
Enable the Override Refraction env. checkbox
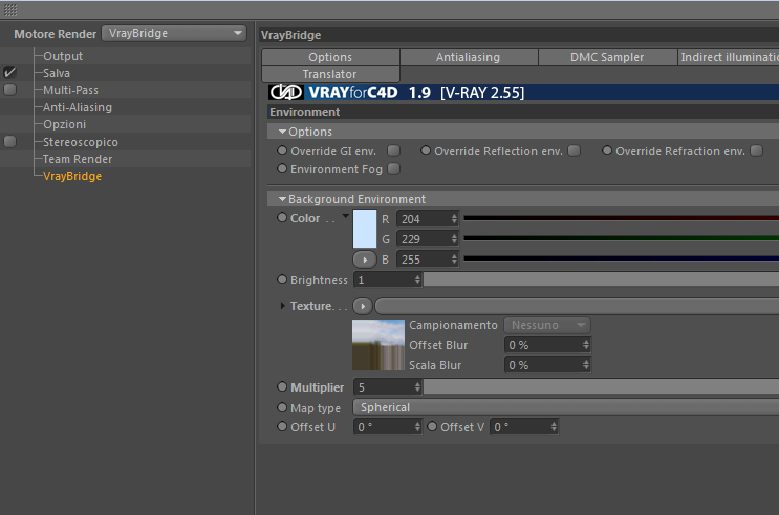757,150
